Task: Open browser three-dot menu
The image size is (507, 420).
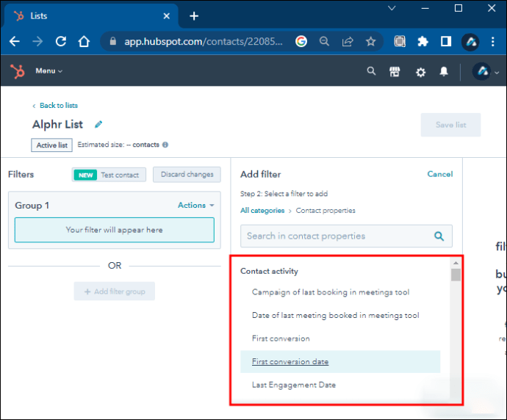Action: 493,41
